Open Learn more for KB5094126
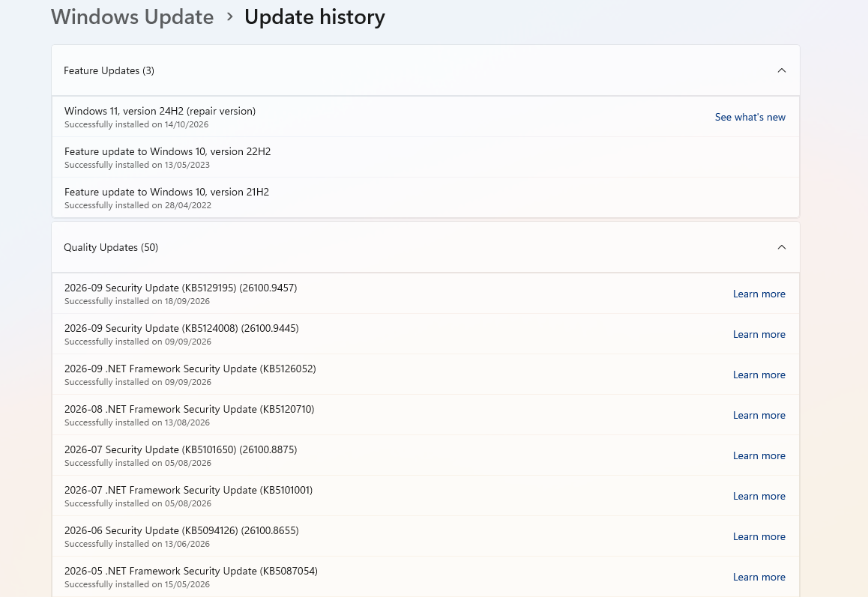868x597 pixels. pyautogui.click(x=759, y=536)
